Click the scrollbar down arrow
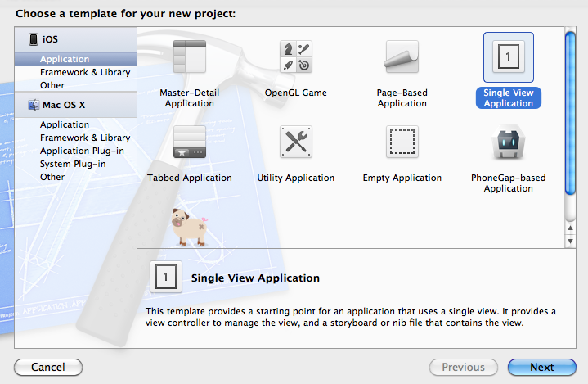Viewport: 588px width, 384px height. coord(570,241)
